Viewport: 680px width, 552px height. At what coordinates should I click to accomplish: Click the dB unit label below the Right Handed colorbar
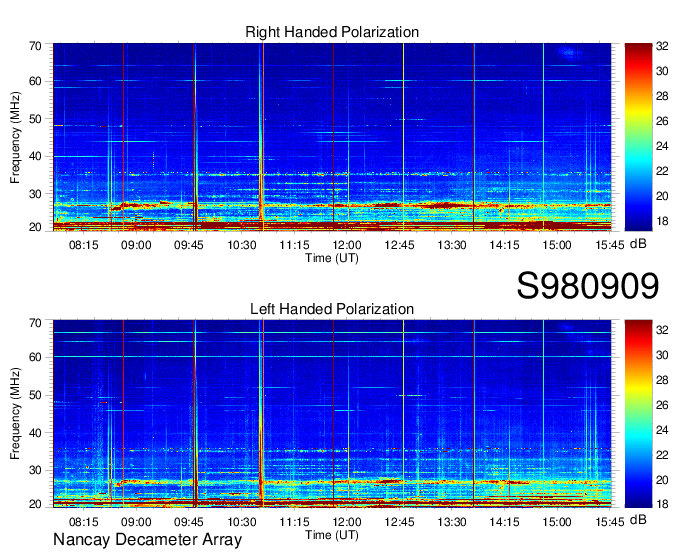638,244
